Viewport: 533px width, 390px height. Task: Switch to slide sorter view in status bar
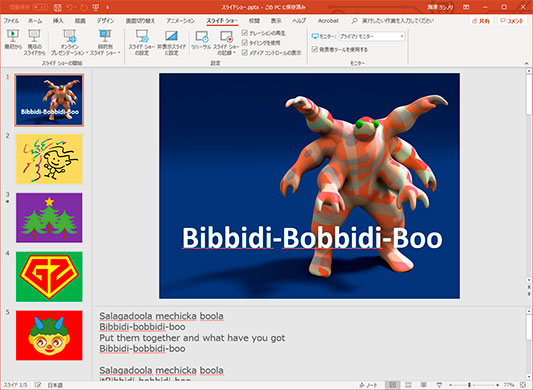coord(408,385)
